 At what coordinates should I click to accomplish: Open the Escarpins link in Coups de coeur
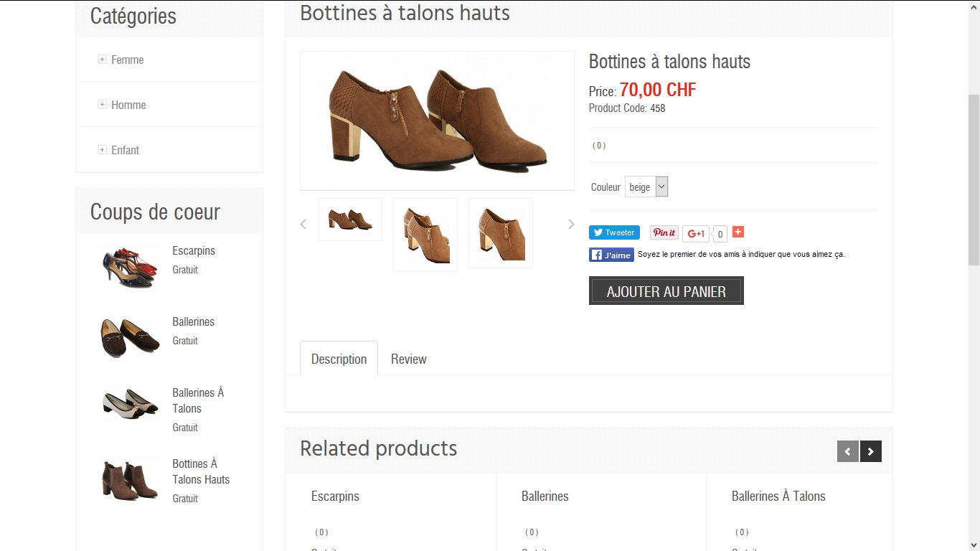pos(194,250)
